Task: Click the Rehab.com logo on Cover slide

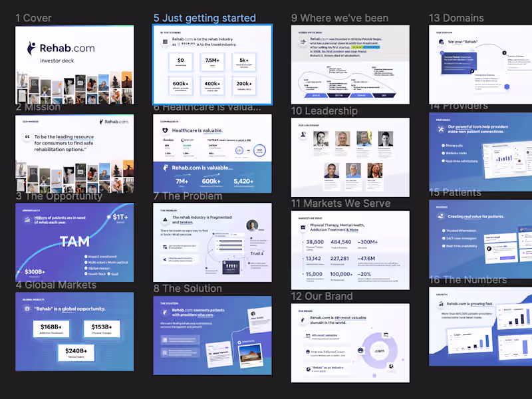Action: (61, 48)
